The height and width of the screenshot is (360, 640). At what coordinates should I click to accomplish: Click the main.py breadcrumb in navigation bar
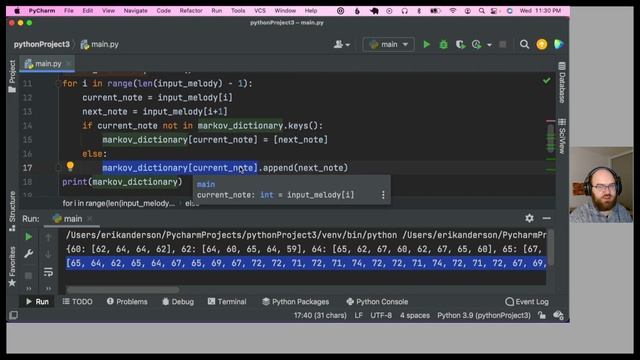[100, 44]
